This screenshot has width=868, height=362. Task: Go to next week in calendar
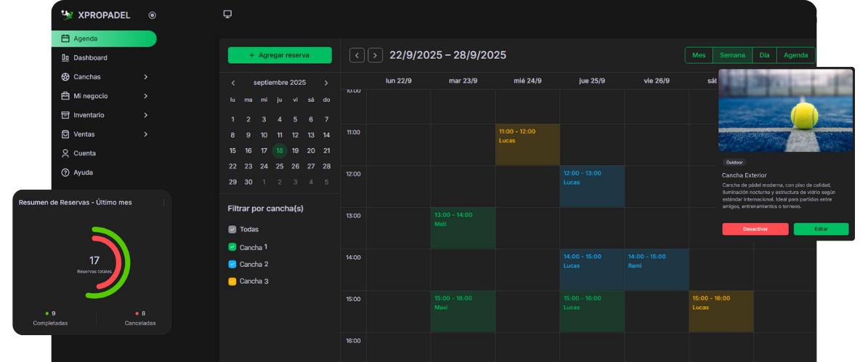(375, 55)
